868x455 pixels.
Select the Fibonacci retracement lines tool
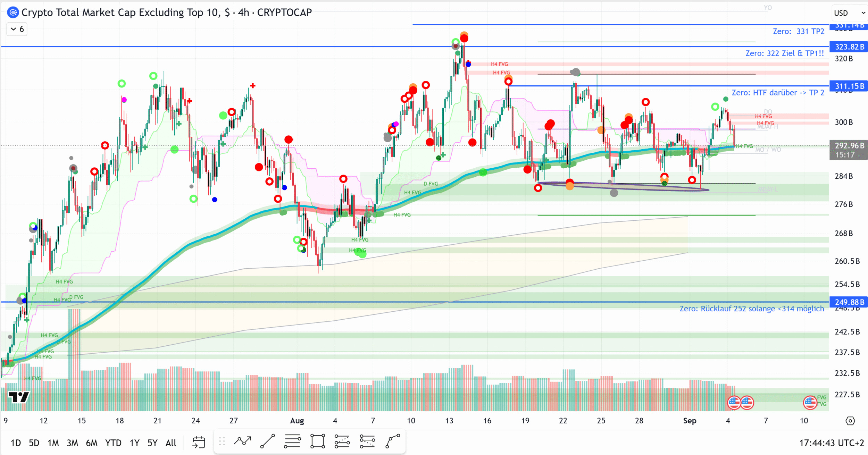pyautogui.click(x=292, y=441)
